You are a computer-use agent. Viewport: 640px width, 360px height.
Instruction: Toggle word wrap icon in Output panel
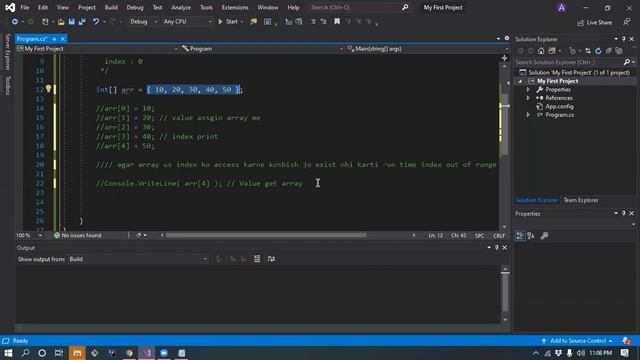coord(271,259)
